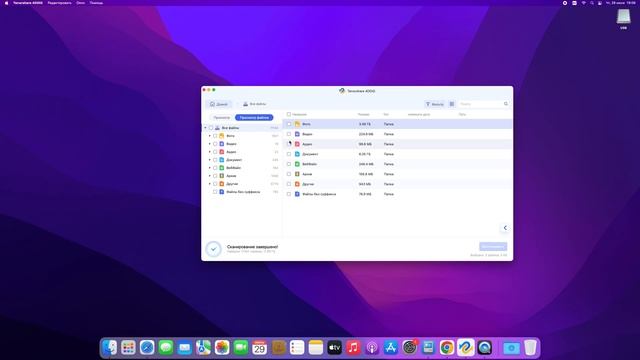Expand the Документ node in sidebar
The width and height of the screenshot is (640, 360).
210,160
